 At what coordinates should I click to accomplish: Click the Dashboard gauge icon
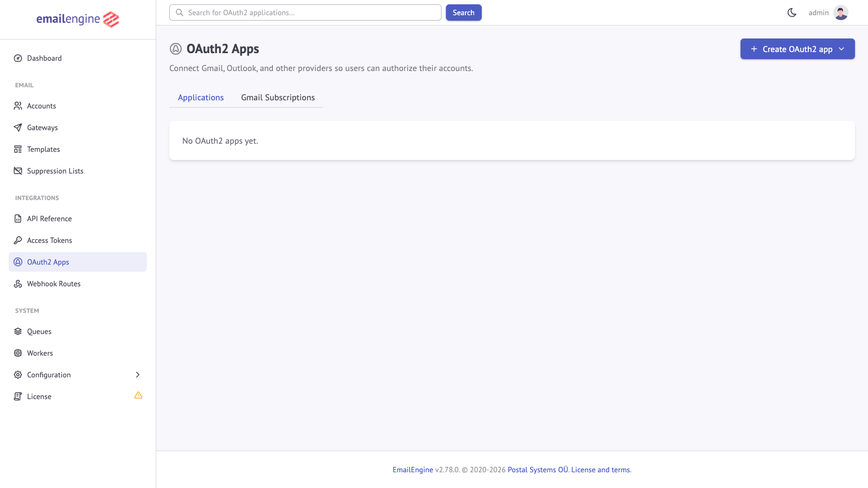pyautogui.click(x=18, y=58)
